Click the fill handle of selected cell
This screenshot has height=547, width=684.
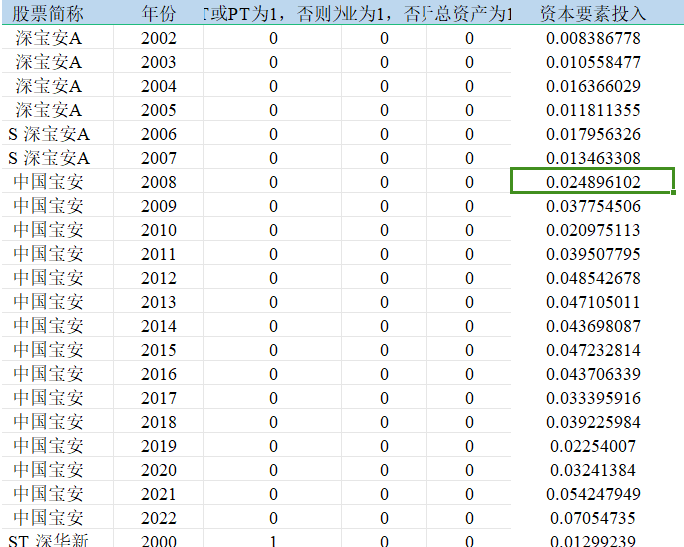[x=674, y=192]
